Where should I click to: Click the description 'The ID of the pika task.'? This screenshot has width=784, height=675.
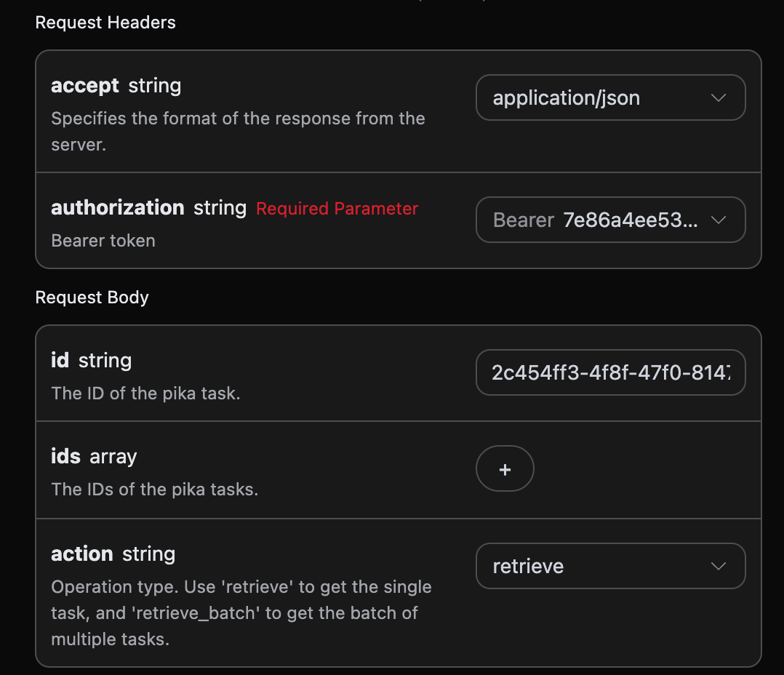coord(145,394)
